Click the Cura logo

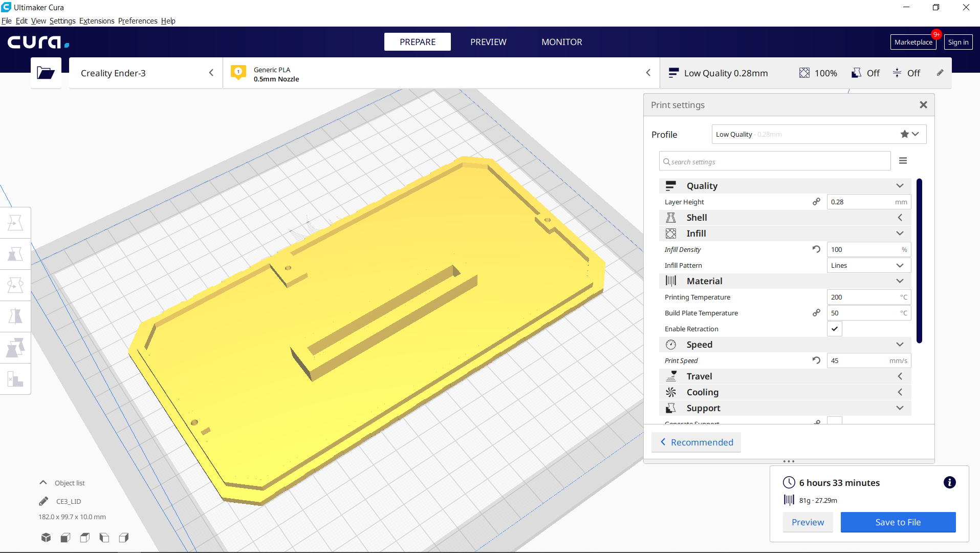(x=38, y=42)
